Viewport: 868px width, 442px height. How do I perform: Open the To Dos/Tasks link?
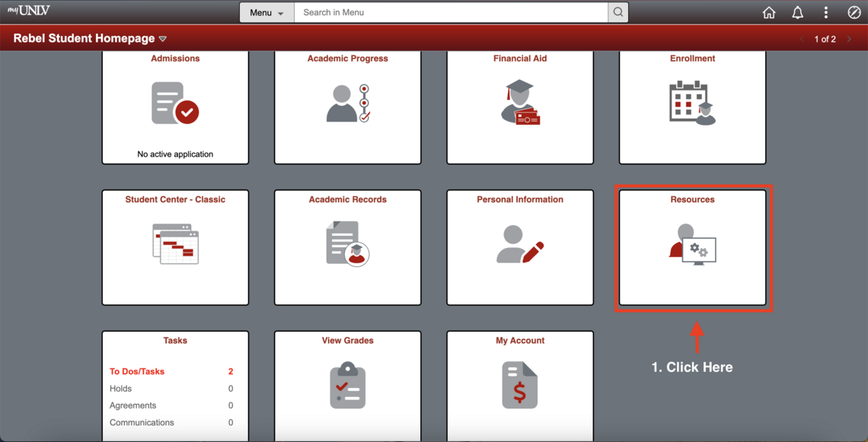[137, 371]
